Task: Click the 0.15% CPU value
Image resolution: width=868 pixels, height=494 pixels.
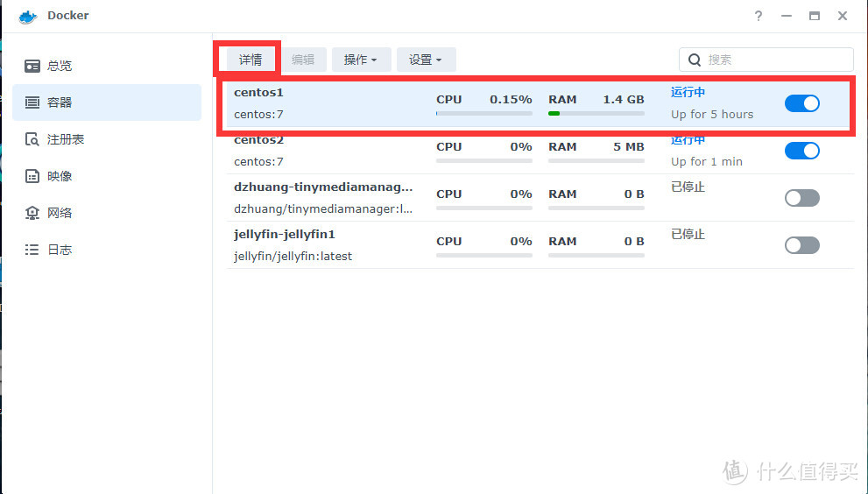Action: coord(511,100)
